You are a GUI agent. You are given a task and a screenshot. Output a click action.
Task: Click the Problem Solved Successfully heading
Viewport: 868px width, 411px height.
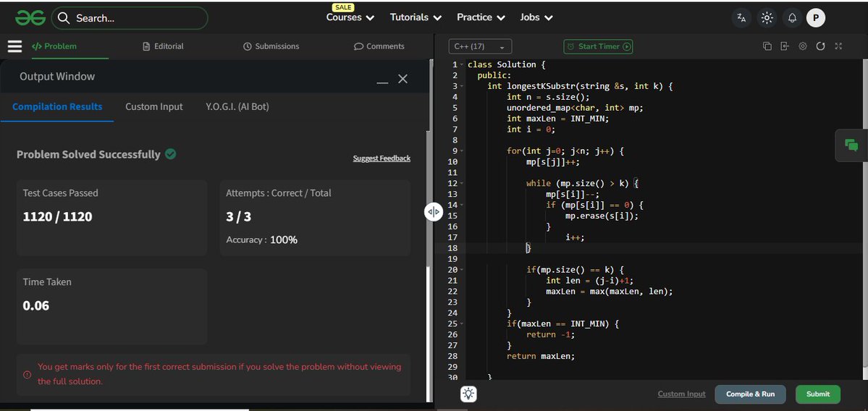(88, 154)
